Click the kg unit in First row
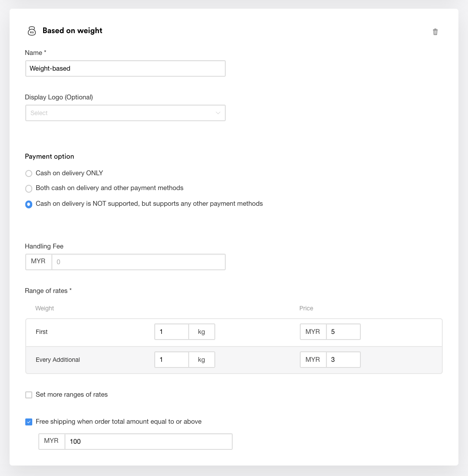Screen dimensions: 468x476 pyautogui.click(x=202, y=332)
